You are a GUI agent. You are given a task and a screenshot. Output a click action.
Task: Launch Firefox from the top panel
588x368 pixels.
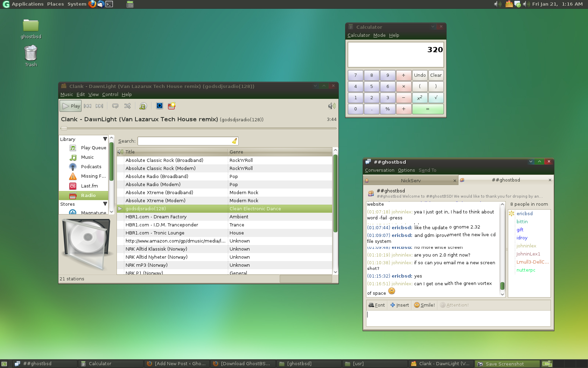pyautogui.click(x=92, y=4)
